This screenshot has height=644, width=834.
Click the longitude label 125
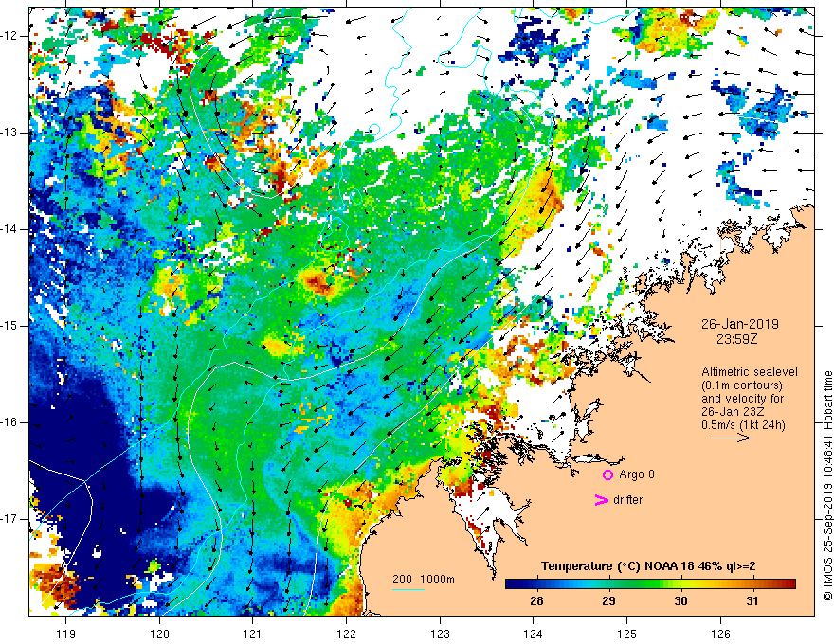[x=627, y=634]
